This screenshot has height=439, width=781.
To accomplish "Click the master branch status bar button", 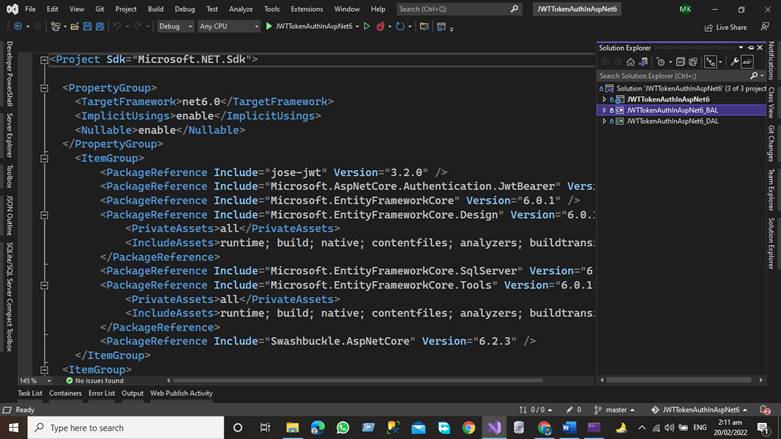I will [615, 410].
